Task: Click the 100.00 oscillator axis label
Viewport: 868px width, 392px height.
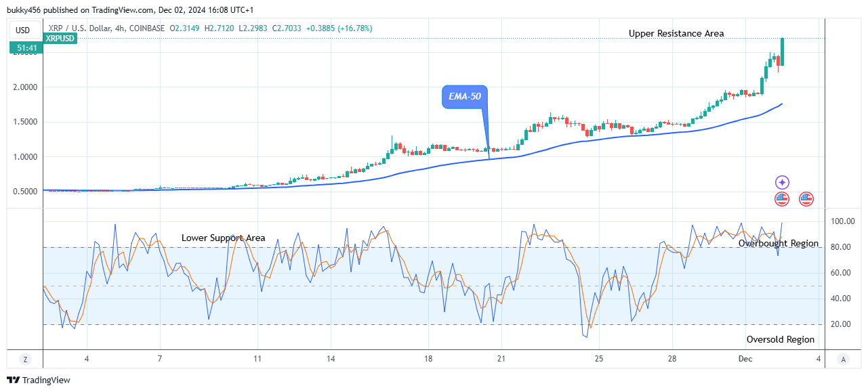Action: (842, 221)
